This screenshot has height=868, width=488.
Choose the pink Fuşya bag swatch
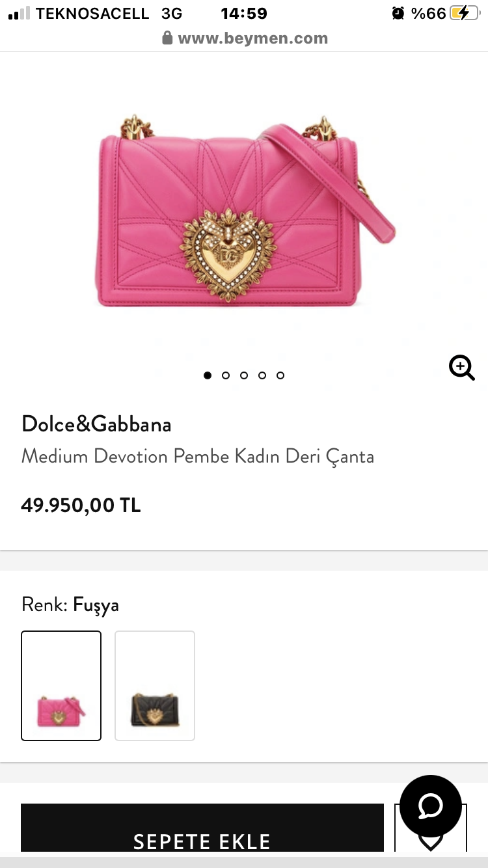(x=61, y=686)
